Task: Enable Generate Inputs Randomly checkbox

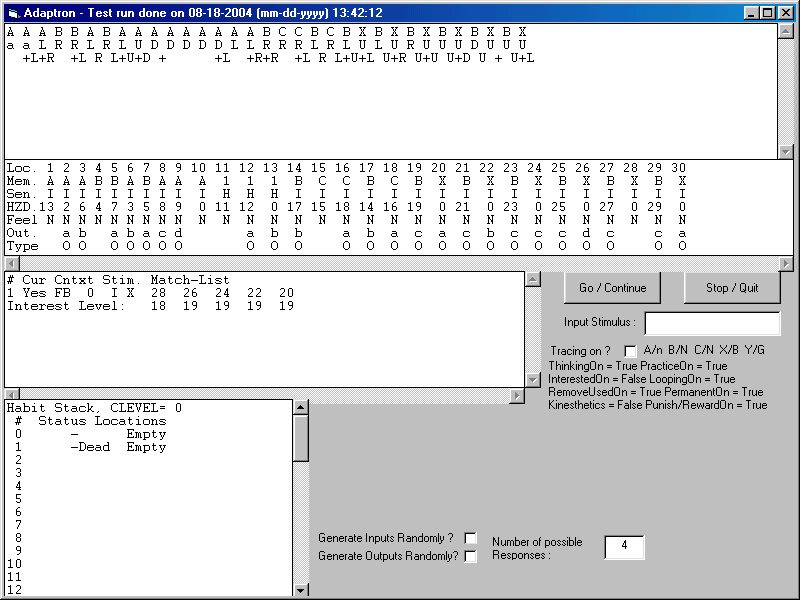Action: coord(470,538)
